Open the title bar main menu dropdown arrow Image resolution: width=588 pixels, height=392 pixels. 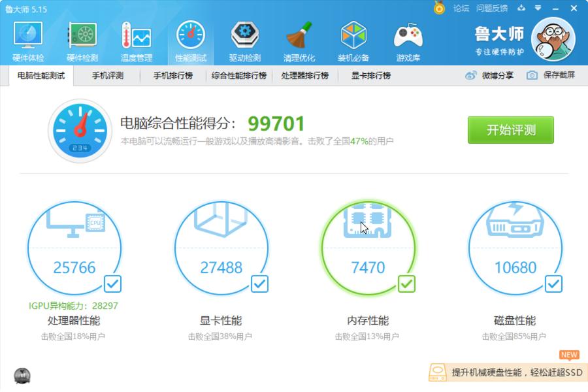[538, 8]
